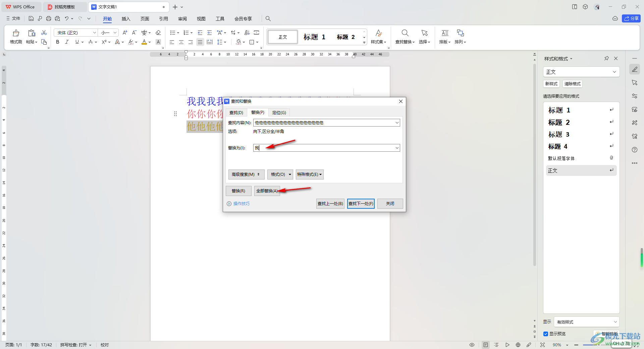Click the ribbon search magnifier icon

268,18
